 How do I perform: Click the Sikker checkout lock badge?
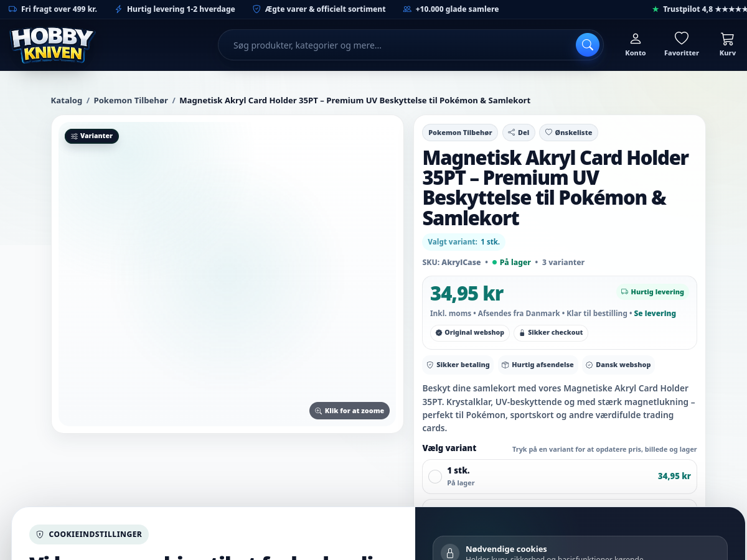coord(551,333)
